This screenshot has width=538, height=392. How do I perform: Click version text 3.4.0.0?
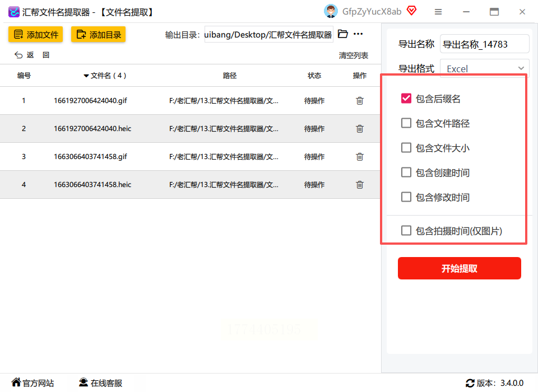coord(512,383)
